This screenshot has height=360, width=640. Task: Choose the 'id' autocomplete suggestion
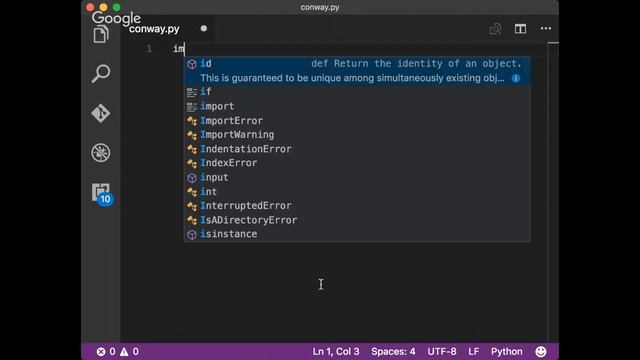pyautogui.click(x=357, y=71)
